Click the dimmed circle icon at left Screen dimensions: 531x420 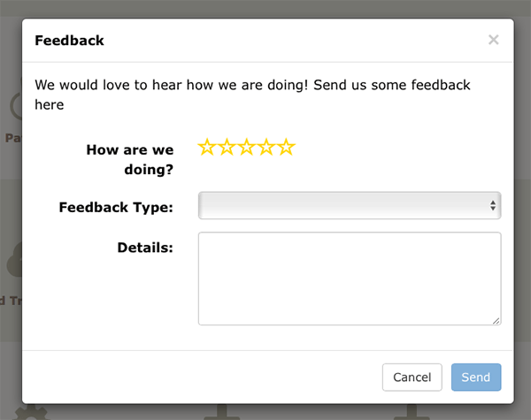click(x=16, y=105)
